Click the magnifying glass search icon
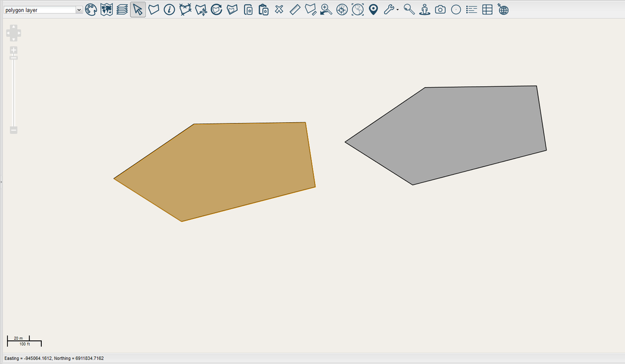625x364 pixels. point(409,9)
